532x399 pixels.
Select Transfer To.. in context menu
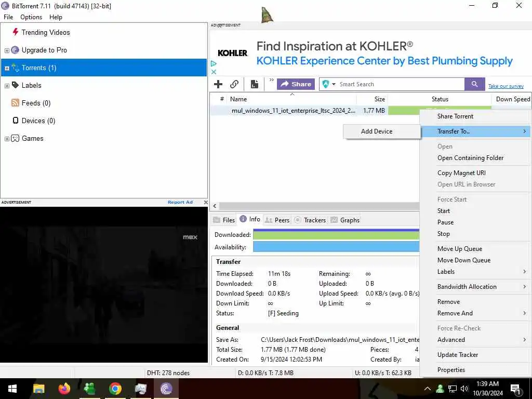click(475, 131)
